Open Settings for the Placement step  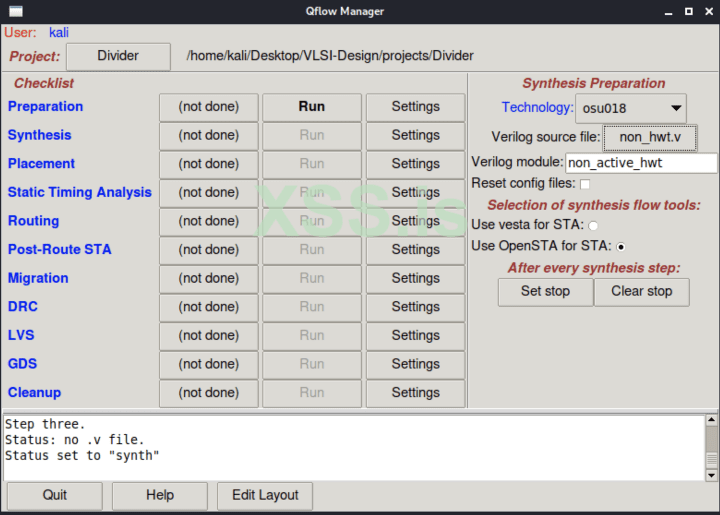pos(415,164)
